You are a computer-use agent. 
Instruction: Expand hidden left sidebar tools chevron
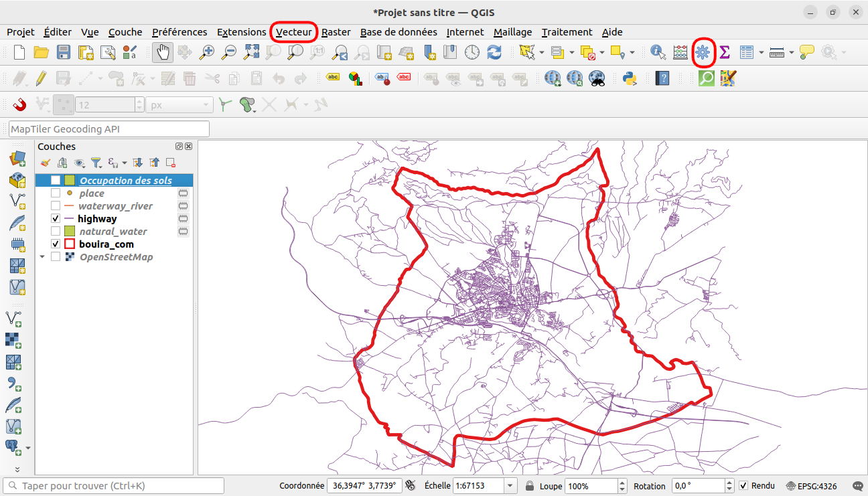[17, 469]
